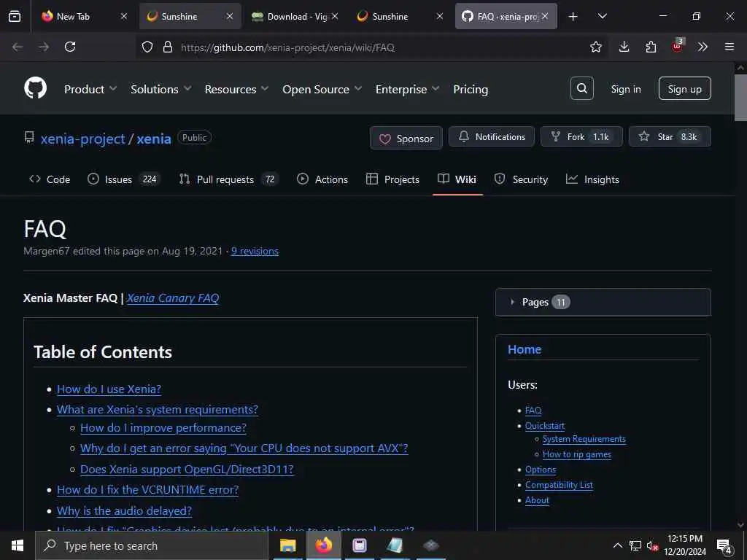Click the muted volume tray icon
This screenshot has height=560, width=747.
651,545
